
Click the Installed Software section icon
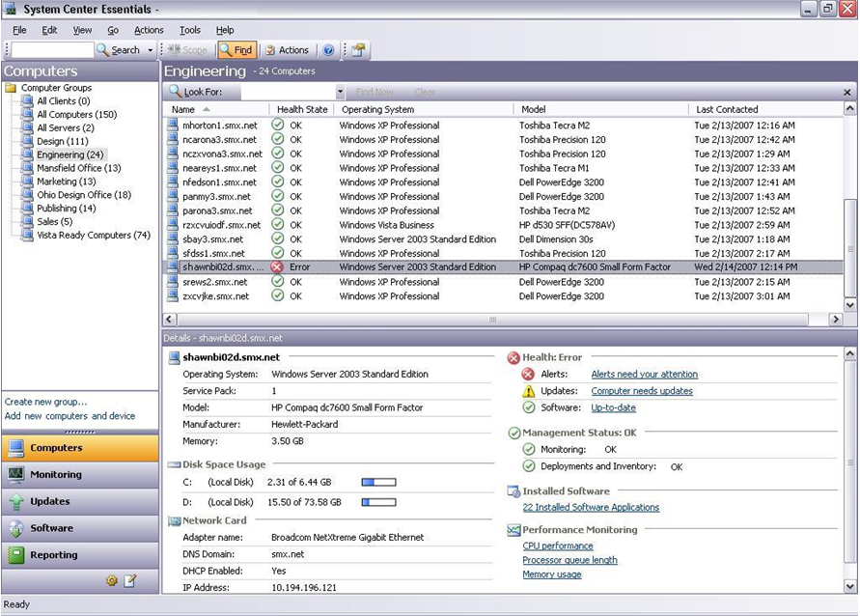[x=513, y=491]
